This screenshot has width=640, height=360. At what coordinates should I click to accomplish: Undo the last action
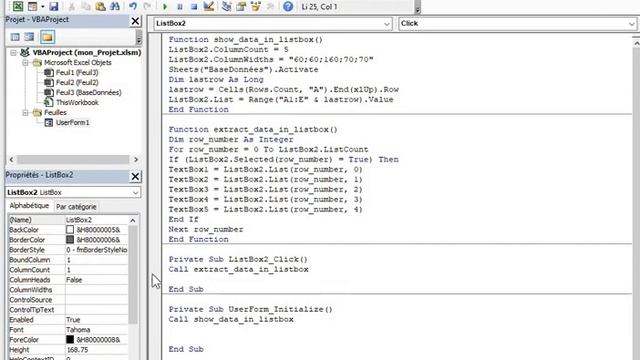[133, 6]
